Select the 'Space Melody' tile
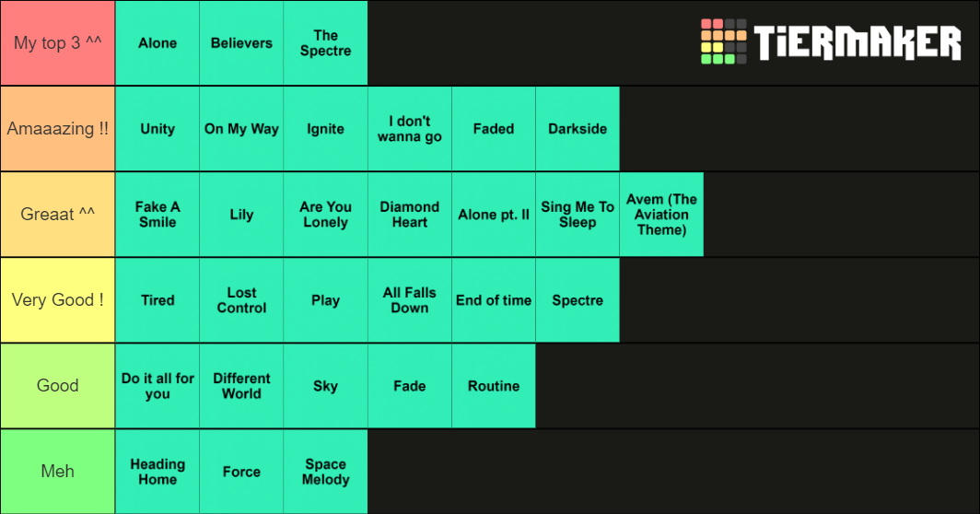The image size is (980, 514). click(x=326, y=472)
